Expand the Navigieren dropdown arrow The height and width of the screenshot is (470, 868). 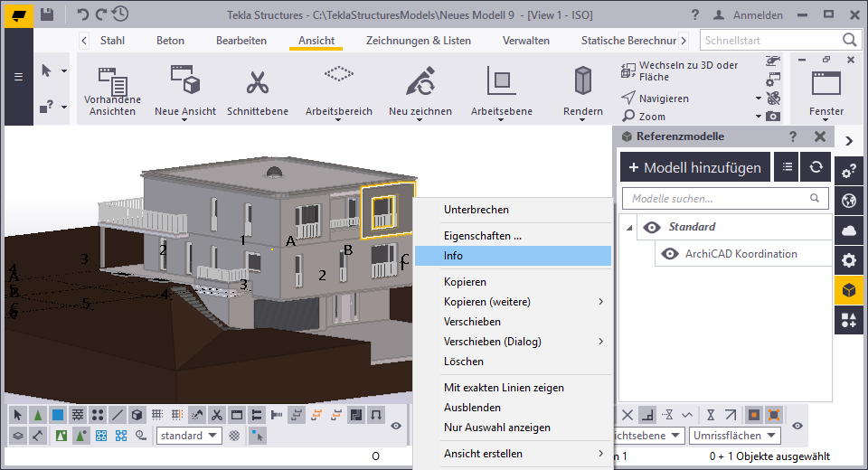[x=759, y=99]
